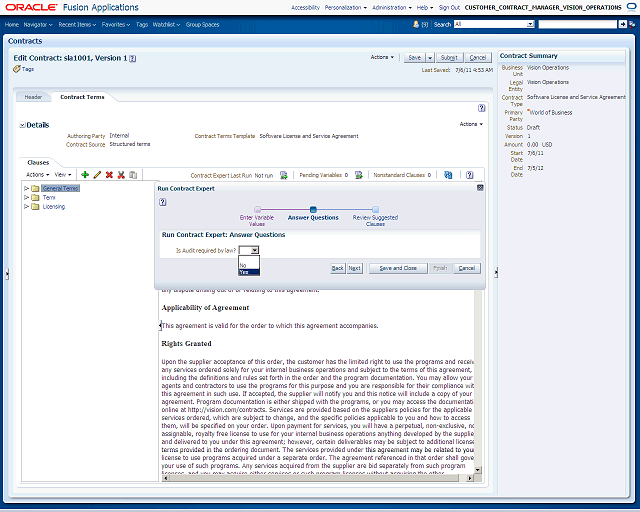Run Contract Expert icon beside Not run
The image size is (640, 512).
pos(284,175)
